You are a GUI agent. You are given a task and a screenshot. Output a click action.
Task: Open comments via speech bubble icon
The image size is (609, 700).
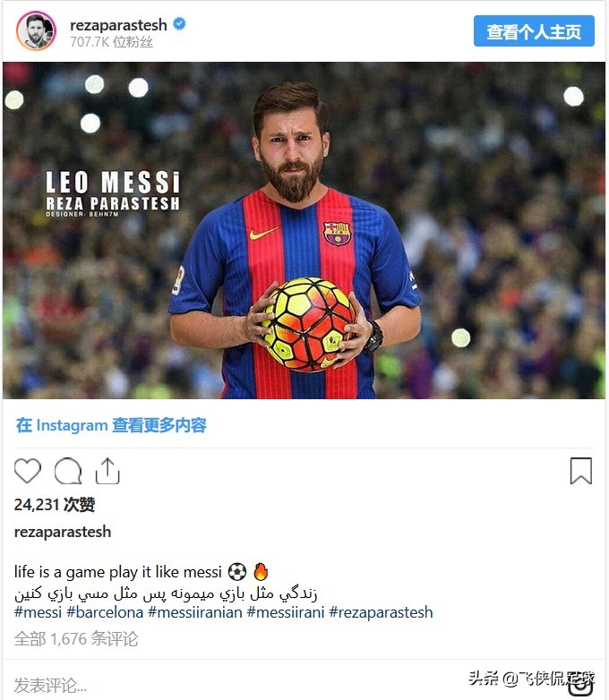pos(68,471)
